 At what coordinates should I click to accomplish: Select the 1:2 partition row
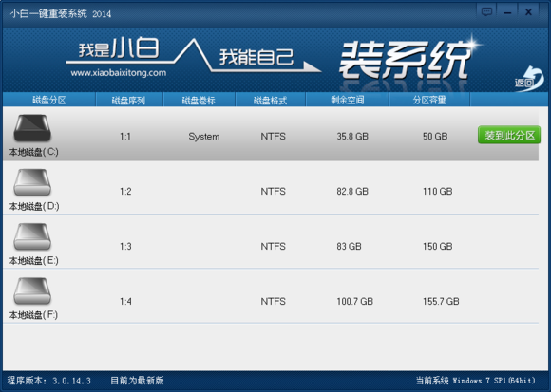pos(271,188)
